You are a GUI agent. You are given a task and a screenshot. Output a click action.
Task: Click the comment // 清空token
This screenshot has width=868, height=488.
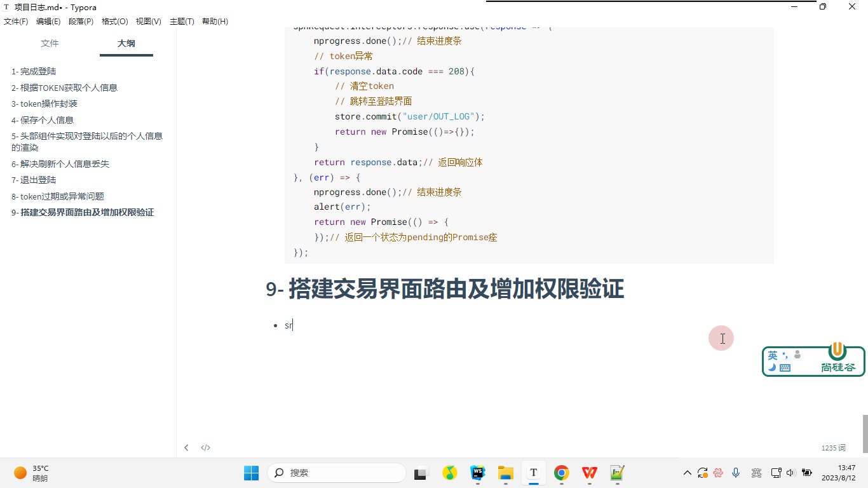(364, 86)
